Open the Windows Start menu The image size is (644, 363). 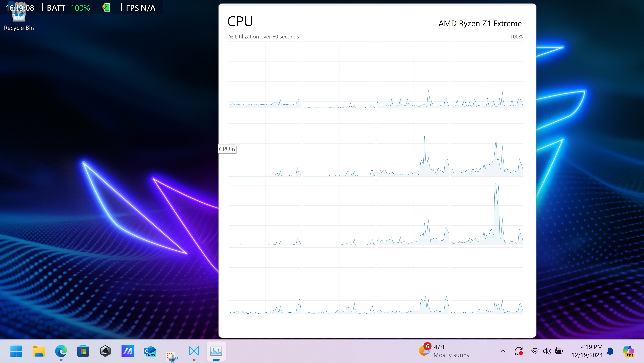coord(16,351)
